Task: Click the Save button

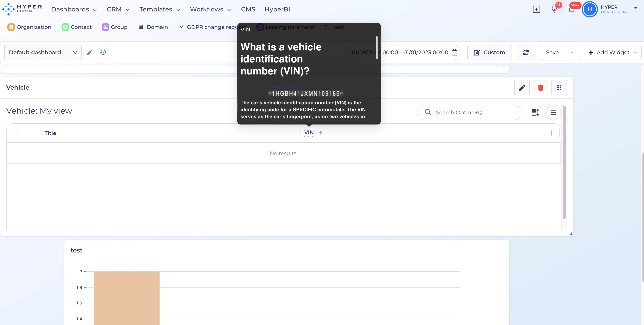Action: click(552, 52)
